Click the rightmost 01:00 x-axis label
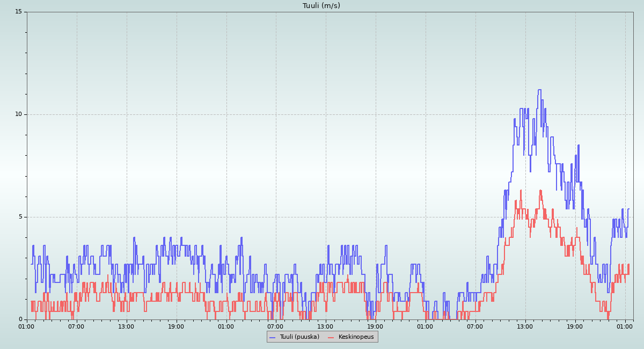 (x=625, y=326)
